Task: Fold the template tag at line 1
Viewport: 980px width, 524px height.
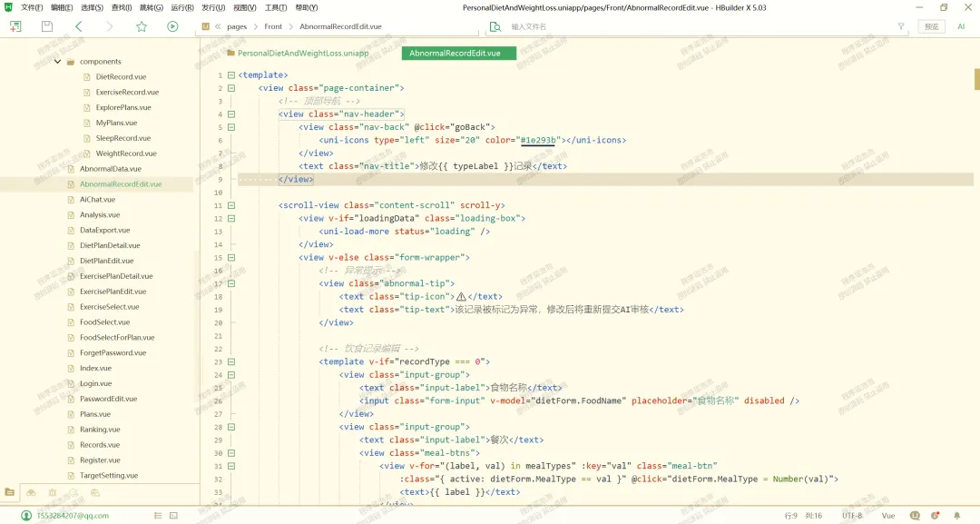Action: click(x=231, y=75)
